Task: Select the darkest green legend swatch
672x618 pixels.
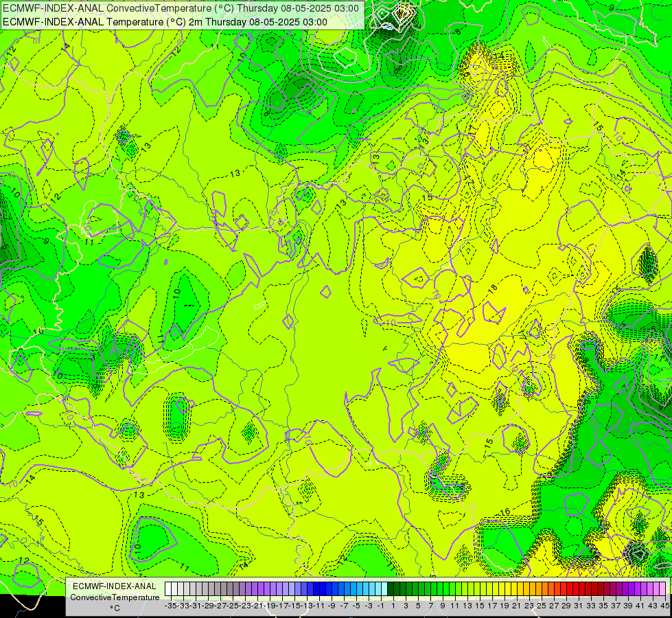Action: click(391, 589)
